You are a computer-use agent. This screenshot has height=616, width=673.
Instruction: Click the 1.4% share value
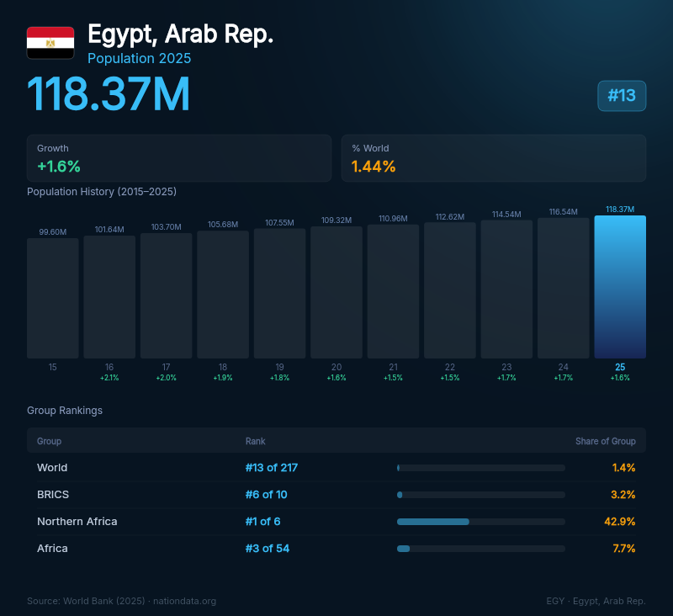623,468
